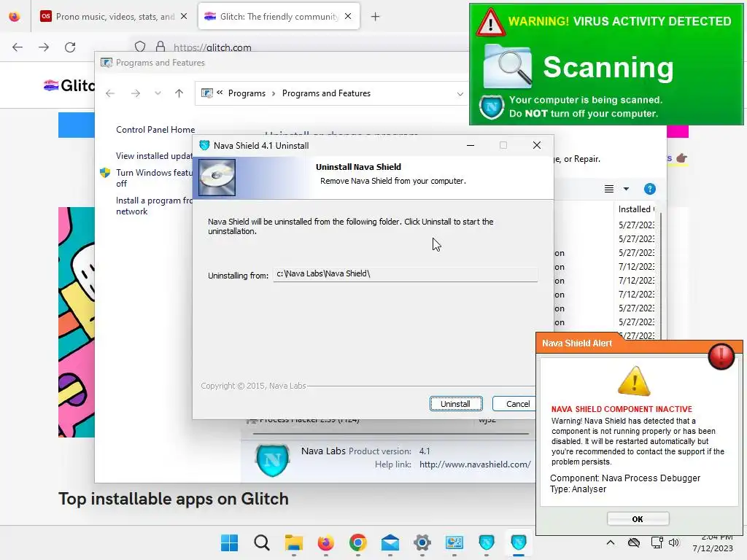The image size is (747, 560).
Task: Open the view options dropdown arrow
Action: click(x=626, y=189)
